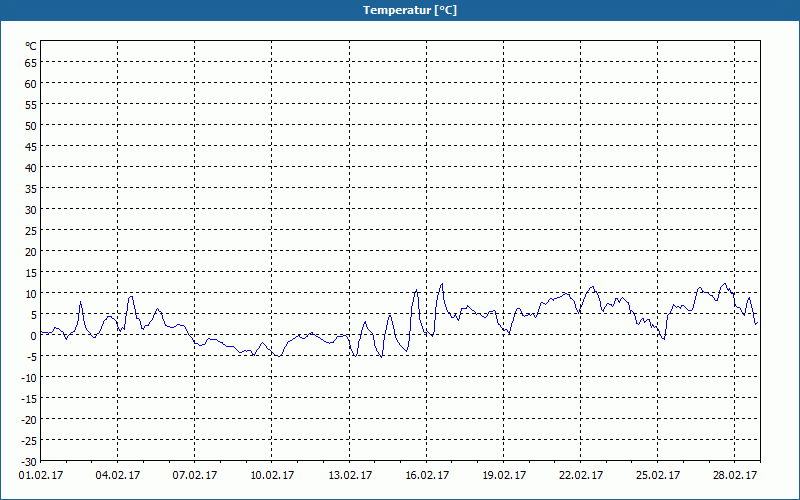Click the 65 value on the temperature axis
This screenshot has width=800, height=500.
click(x=31, y=63)
